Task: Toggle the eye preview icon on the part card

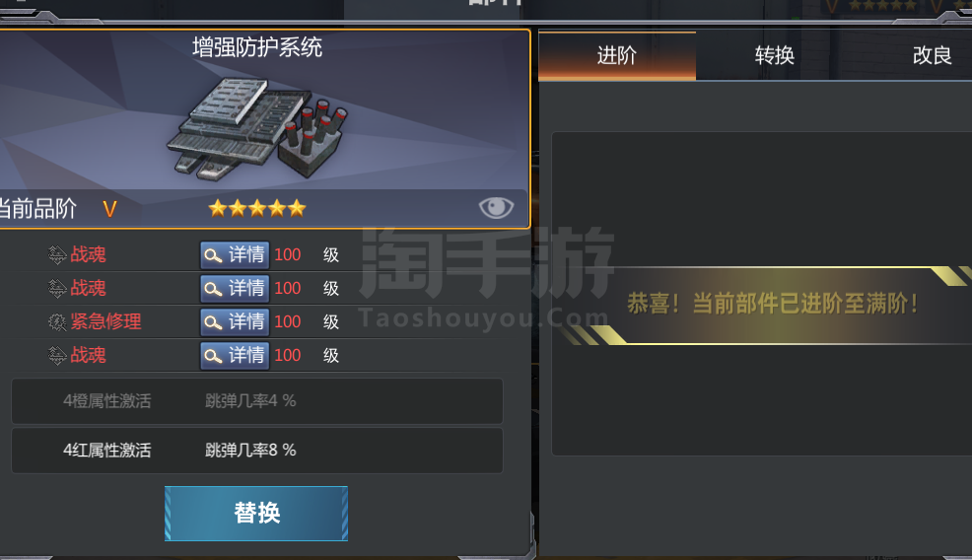Action: point(496,208)
